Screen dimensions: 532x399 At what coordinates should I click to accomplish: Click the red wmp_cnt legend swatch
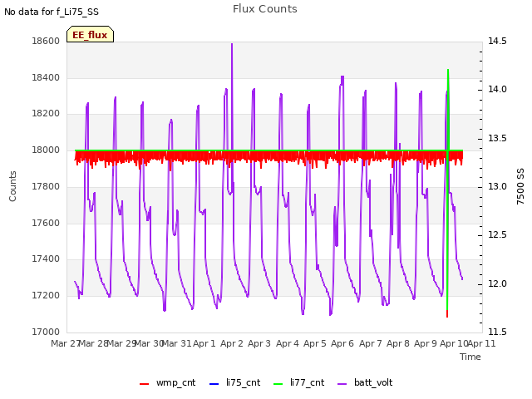[144, 384]
